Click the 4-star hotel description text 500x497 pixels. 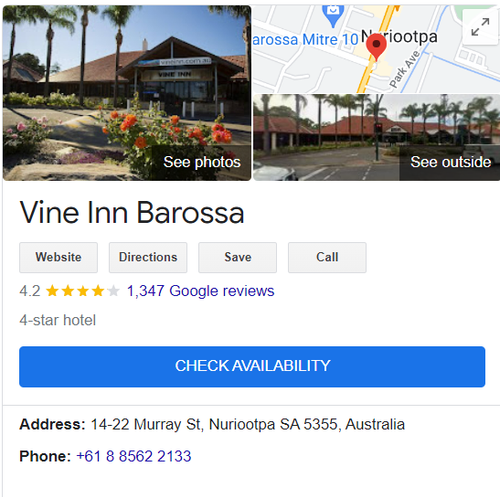[57, 320]
